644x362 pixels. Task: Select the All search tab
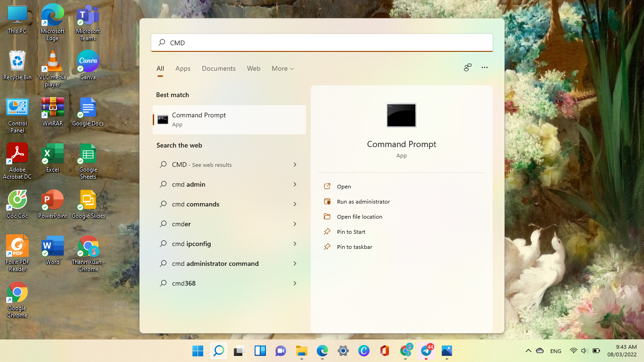160,68
